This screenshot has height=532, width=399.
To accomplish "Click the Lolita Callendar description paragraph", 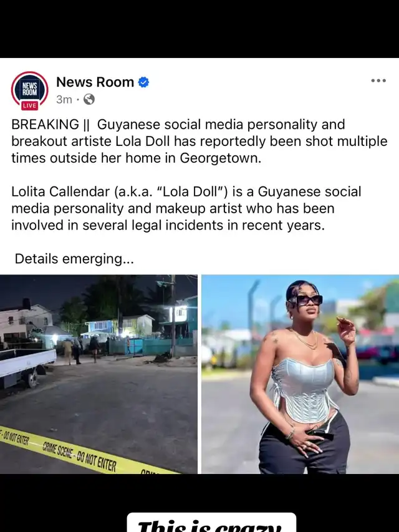I will pos(186,208).
